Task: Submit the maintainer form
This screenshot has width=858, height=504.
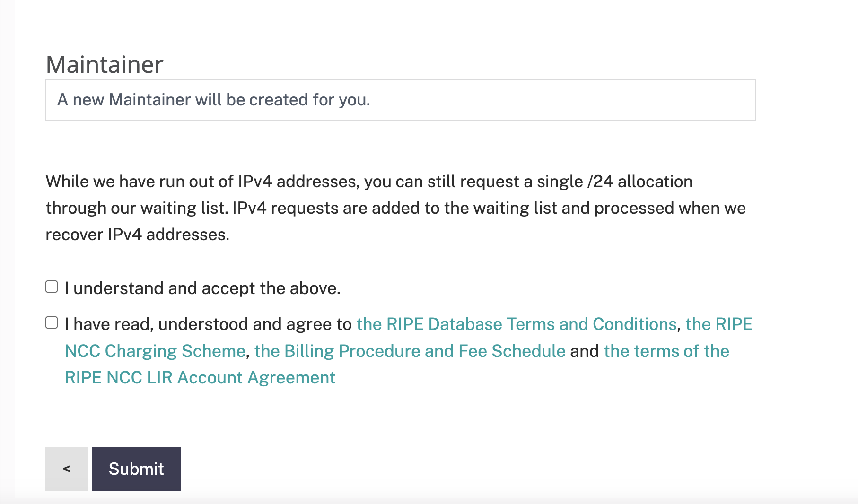Action: point(136,469)
